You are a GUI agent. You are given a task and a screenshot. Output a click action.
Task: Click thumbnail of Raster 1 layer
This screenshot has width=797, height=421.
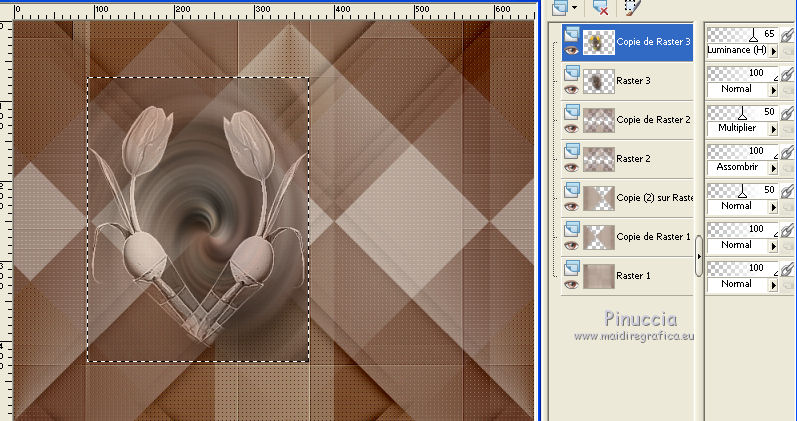(x=599, y=277)
